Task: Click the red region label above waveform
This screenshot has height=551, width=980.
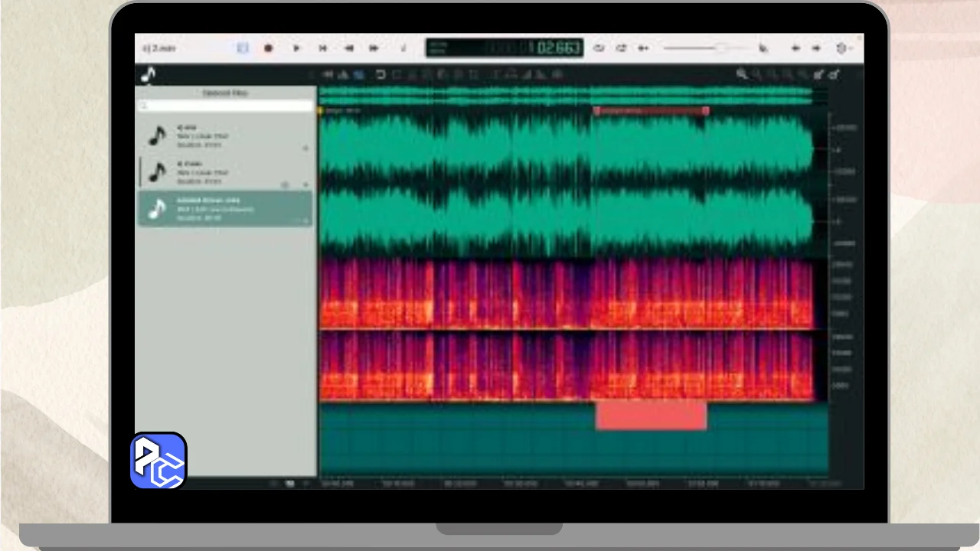Action: (651, 111)
